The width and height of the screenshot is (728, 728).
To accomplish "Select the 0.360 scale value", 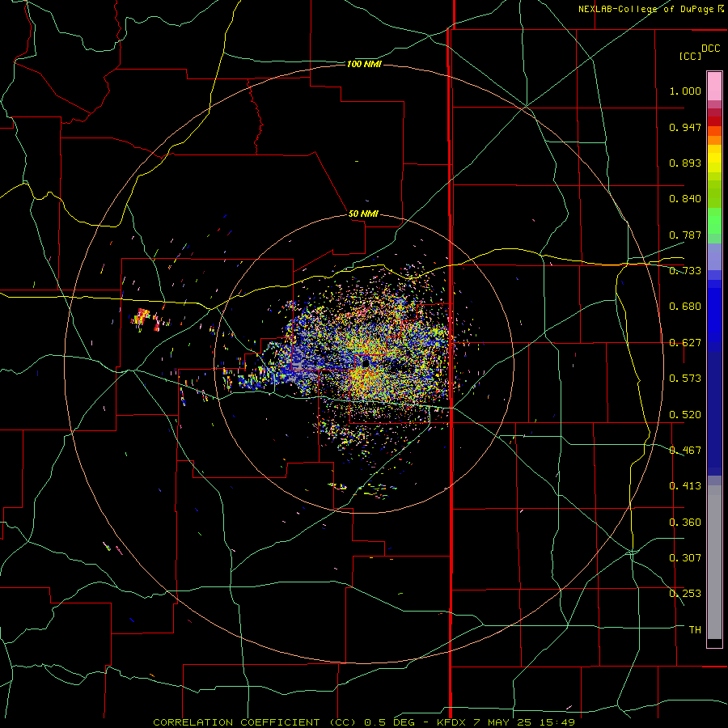I will pos(685,523).
